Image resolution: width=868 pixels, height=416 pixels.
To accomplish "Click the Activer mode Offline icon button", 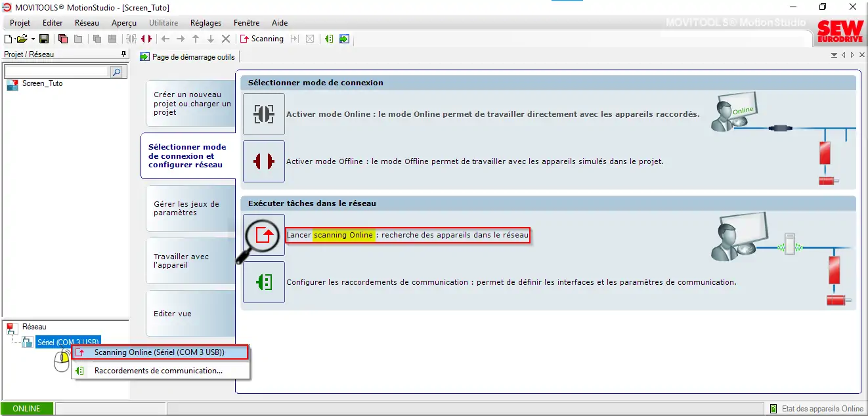I will pyautogui.click(x=264, y=161).
